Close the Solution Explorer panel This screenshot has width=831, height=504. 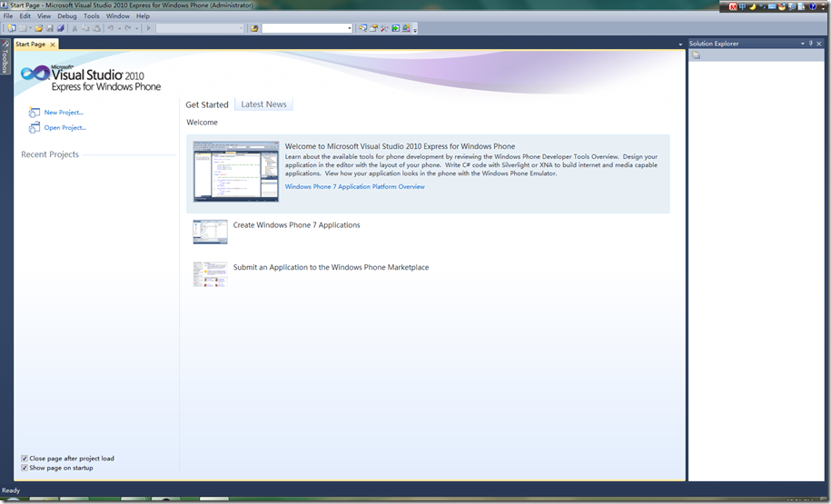point(819,44)
